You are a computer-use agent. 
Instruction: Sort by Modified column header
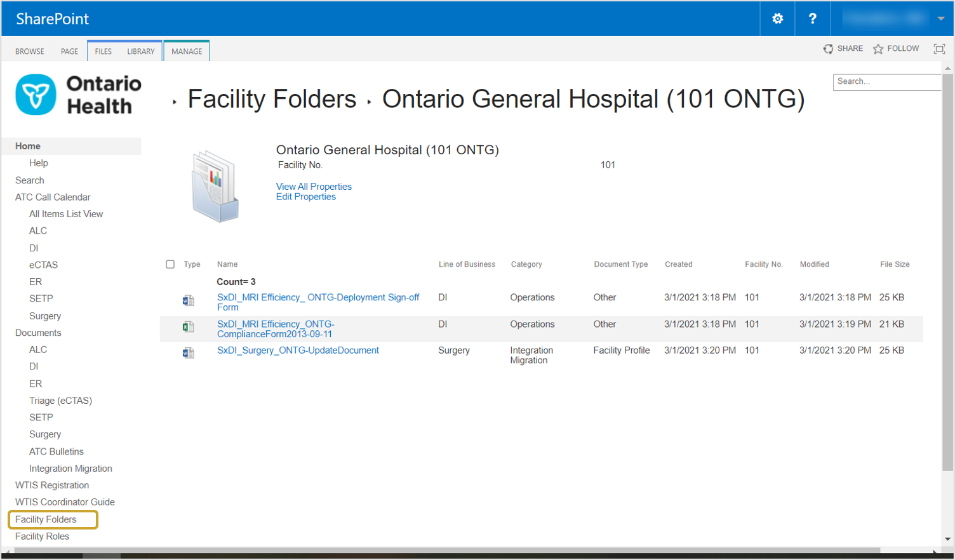pyautogui.click(x=814, y=264)
